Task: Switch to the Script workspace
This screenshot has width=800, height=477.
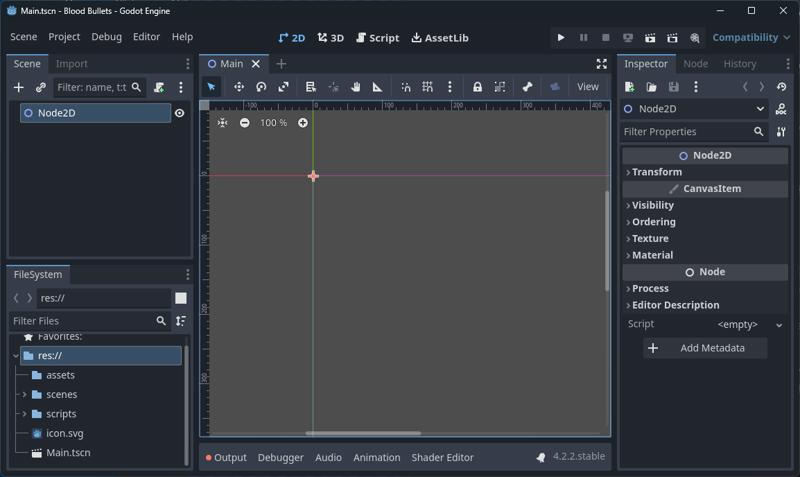Action: tap(378, 38)
